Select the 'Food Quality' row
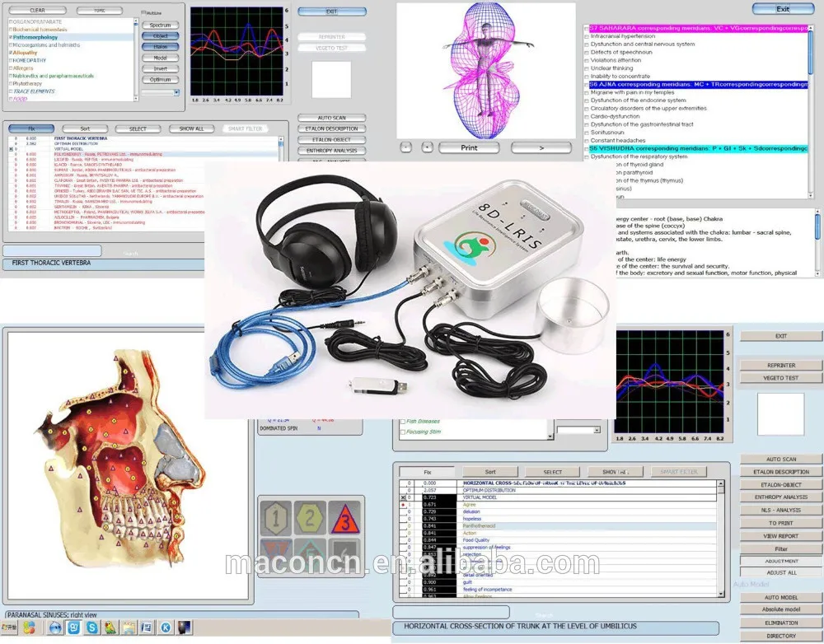 coord(558,540)
